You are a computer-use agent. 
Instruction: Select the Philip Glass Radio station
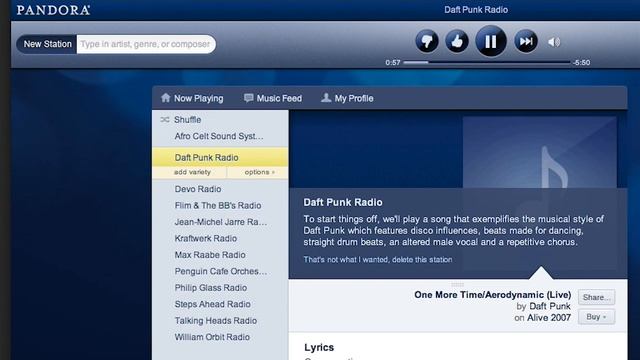pos(220,288)
